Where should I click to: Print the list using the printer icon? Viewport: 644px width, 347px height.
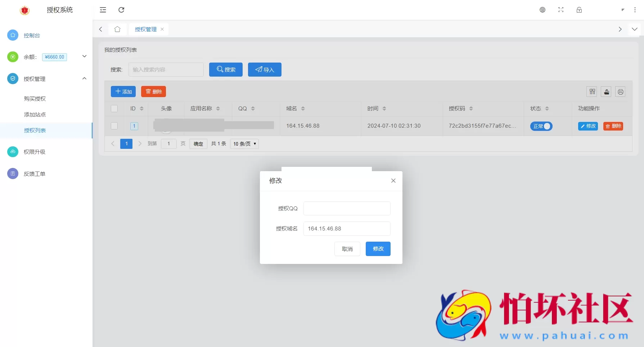point(620,91)
